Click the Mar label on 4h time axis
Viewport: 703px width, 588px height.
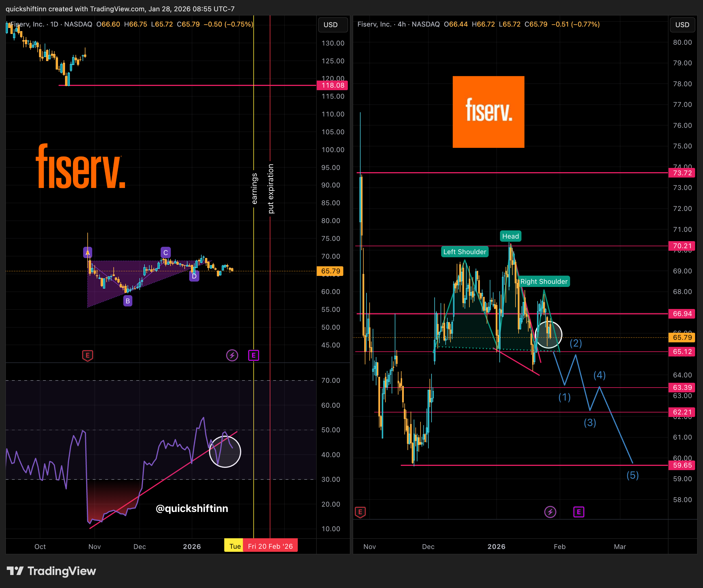[x=620, y=546]
